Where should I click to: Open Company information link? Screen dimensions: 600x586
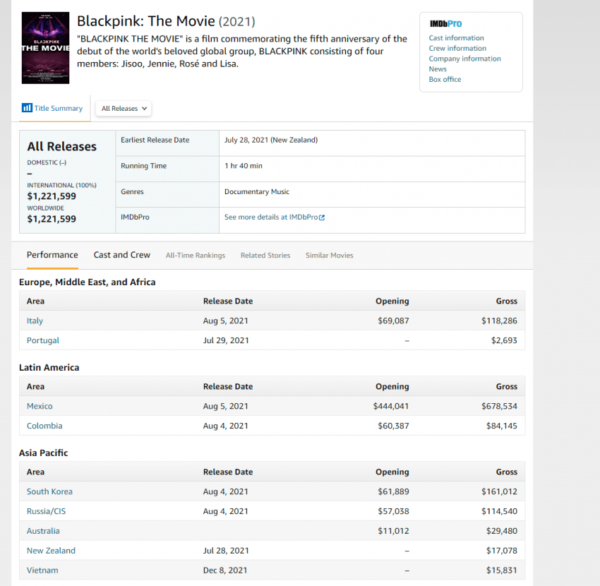click(x=465, y=59)
